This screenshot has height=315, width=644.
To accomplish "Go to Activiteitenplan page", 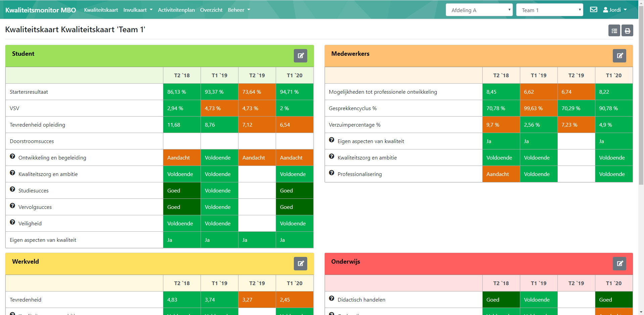I will coord(176,10).
